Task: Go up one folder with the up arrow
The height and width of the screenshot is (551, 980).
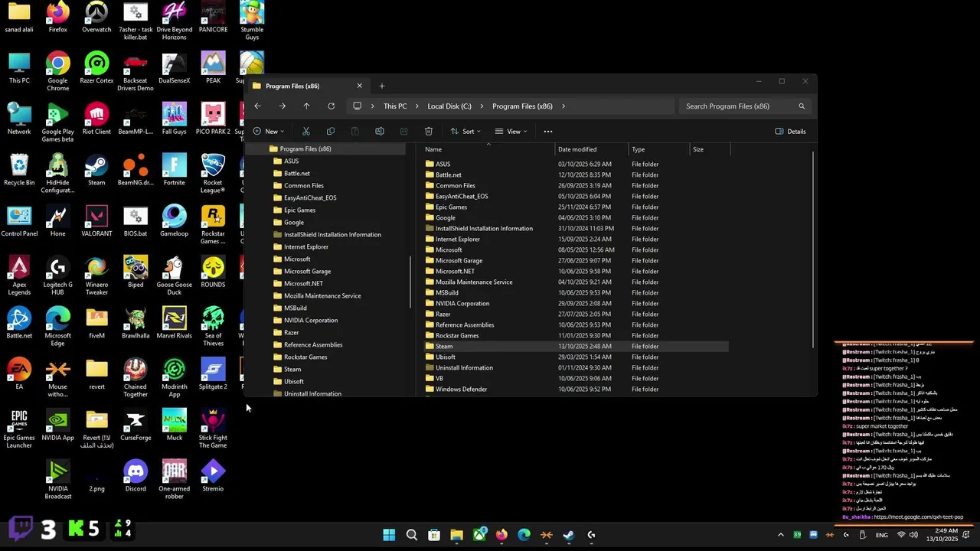Action: 306,106
